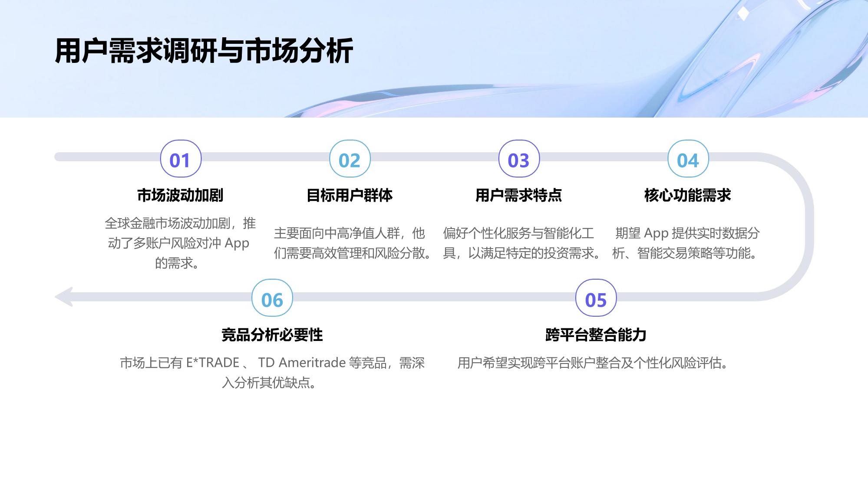
Task: Click the paragraph starting 偏好个性化服务
Action: coord(522,243)
